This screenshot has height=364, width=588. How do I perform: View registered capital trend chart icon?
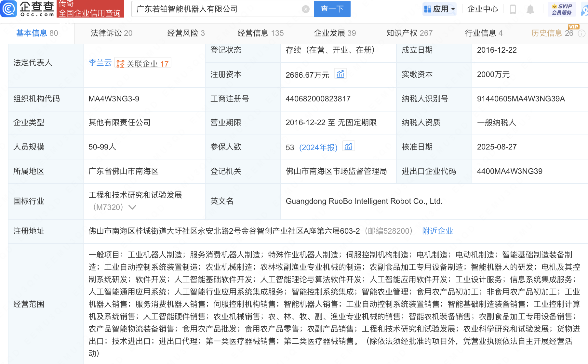(x=341, y=74)
